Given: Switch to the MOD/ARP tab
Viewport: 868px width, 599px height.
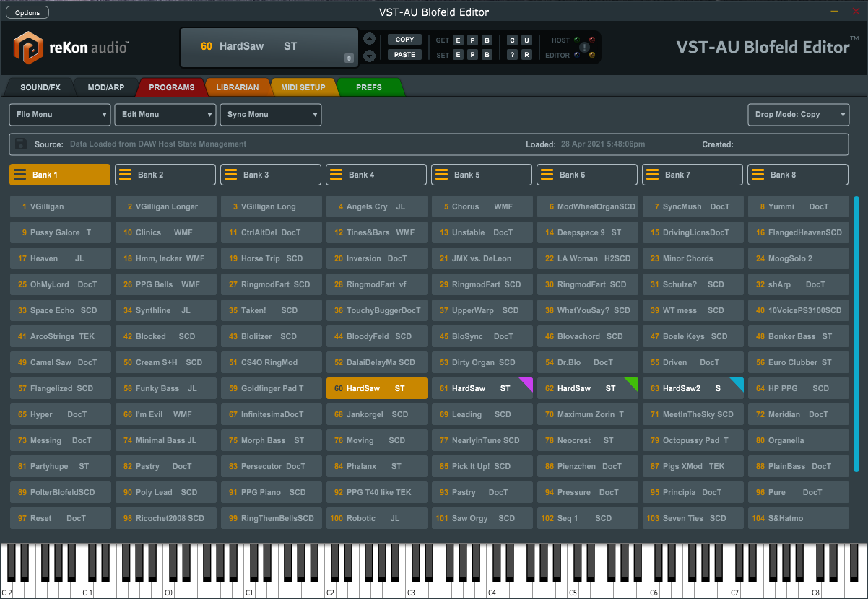Looking at the screenshot, I should [106, 87].
